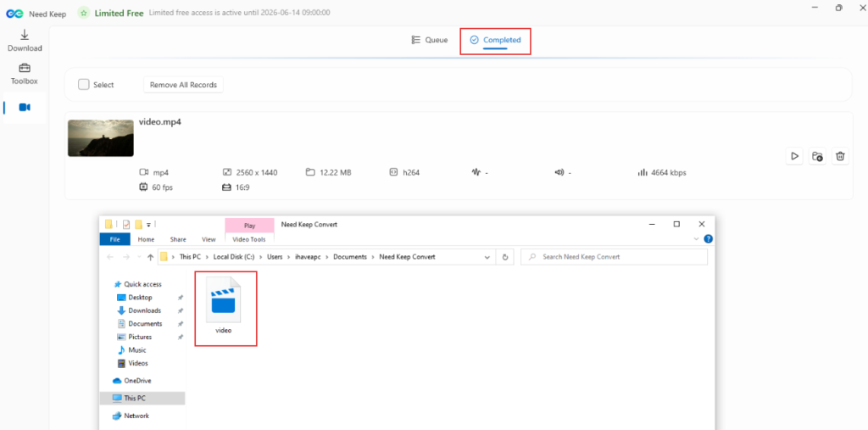The image size is (868, 430).
Task: Open the Share ribbon tab in Explorer
Action: 178,239
